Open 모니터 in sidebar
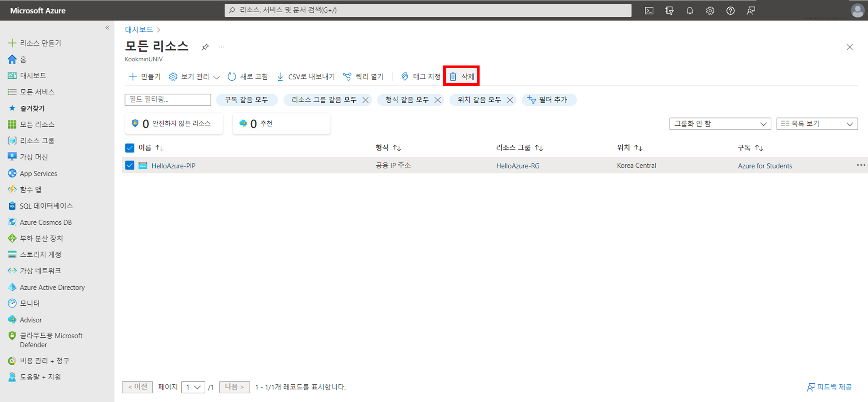Viewport: 868px width, 402px height. [x=24, y=303]
